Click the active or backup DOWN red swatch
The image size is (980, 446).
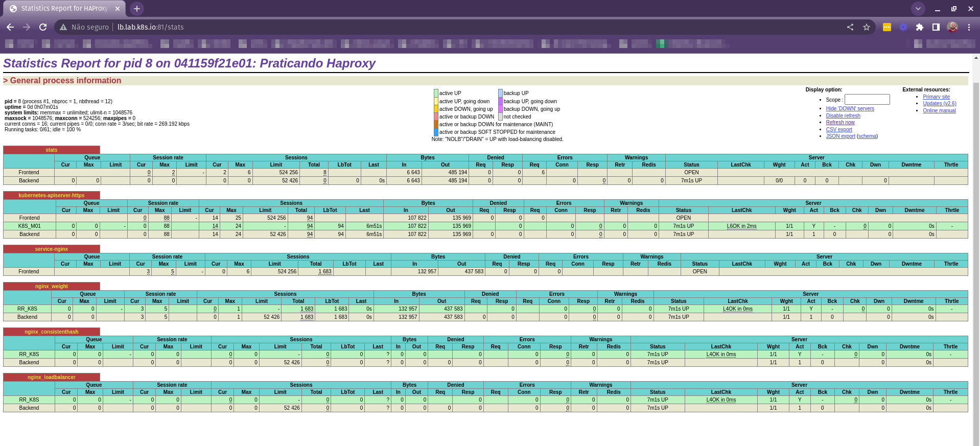pyautogui.click(x=436, y=116)
